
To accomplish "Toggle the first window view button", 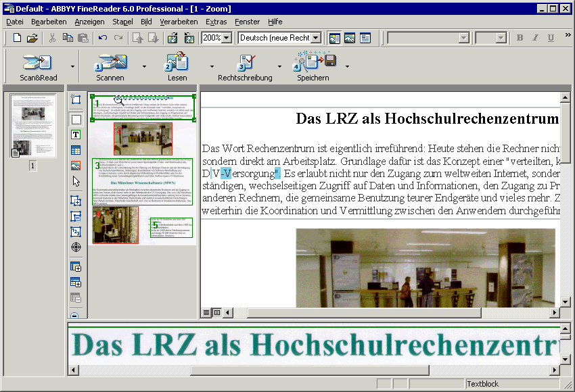I will coord(334,38).
